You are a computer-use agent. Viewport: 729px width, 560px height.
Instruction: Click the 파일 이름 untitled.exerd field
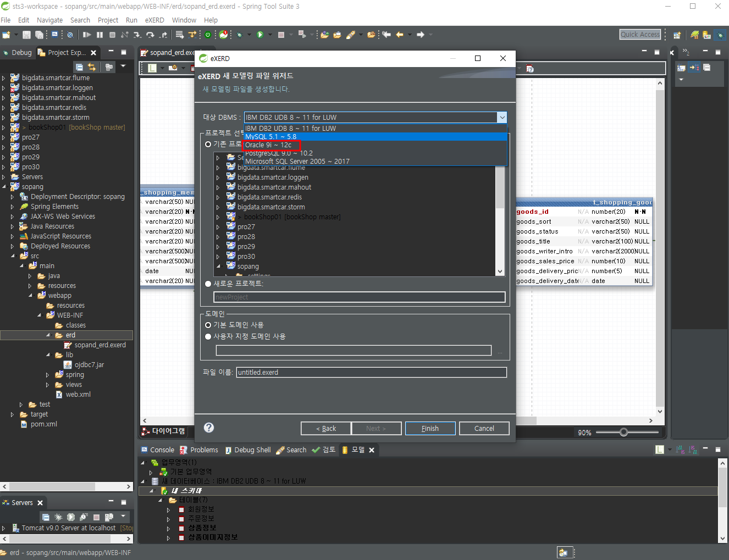pos(371,372)
